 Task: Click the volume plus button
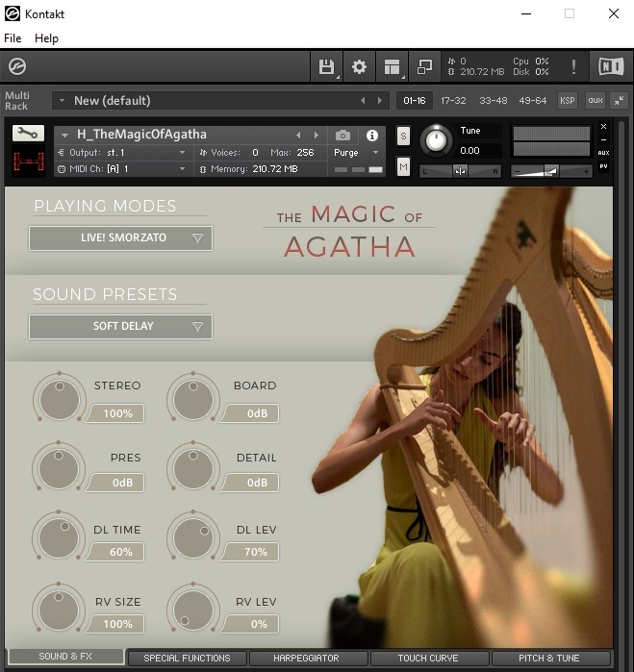(586, 172)
